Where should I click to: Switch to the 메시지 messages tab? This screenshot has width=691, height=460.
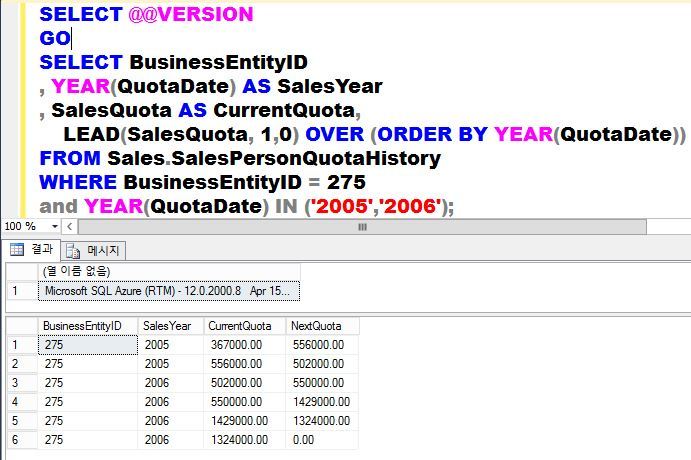[93, 251]
